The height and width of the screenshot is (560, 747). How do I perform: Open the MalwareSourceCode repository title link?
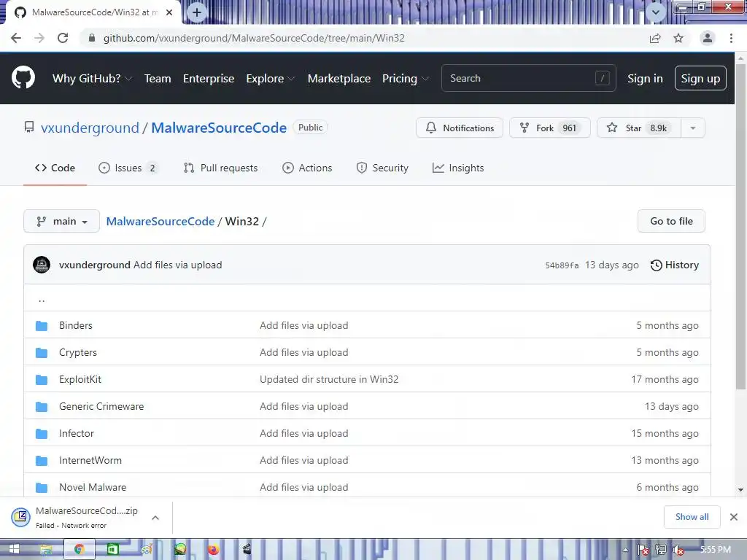tap(219, 128)
